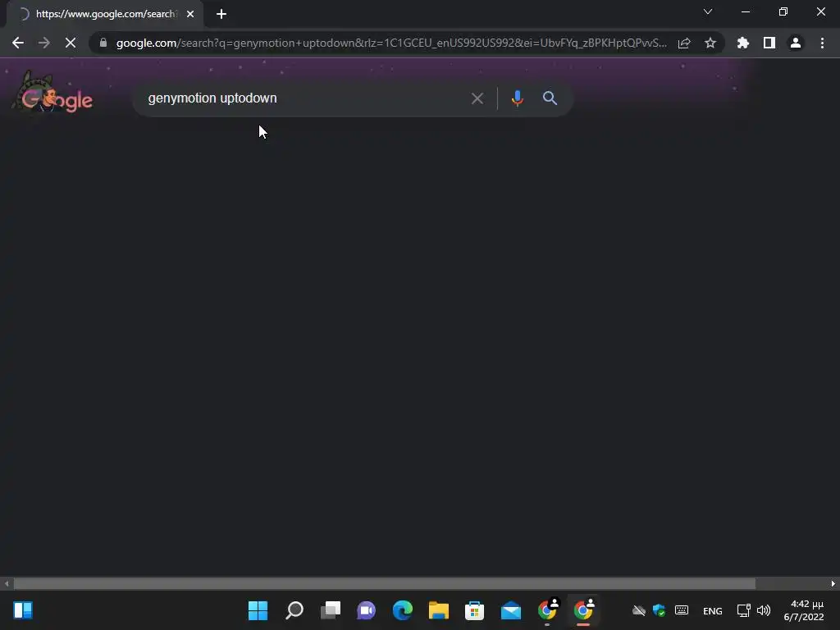Start search by voice microphone
Image resolution: width=840 pixels, height=630 pixels.
(517, 98)
